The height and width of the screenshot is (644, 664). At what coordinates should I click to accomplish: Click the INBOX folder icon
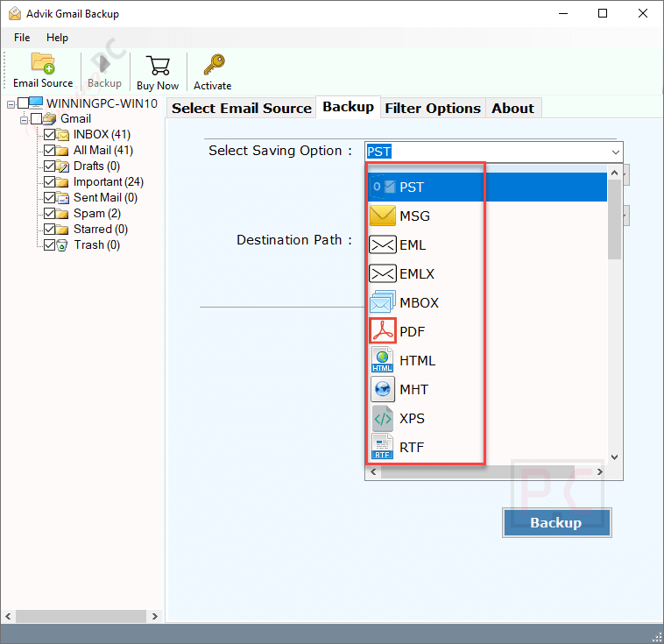[x=63, y=135]
